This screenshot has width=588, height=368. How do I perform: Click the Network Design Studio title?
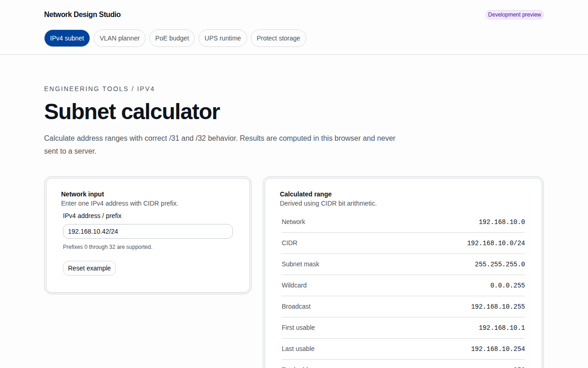tap(82, 15)
